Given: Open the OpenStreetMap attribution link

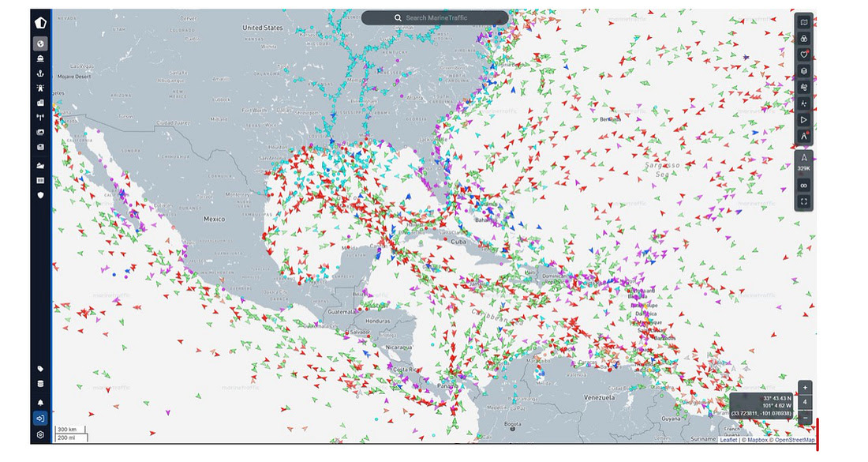Looking at the screenshot, I should [795, 440].
